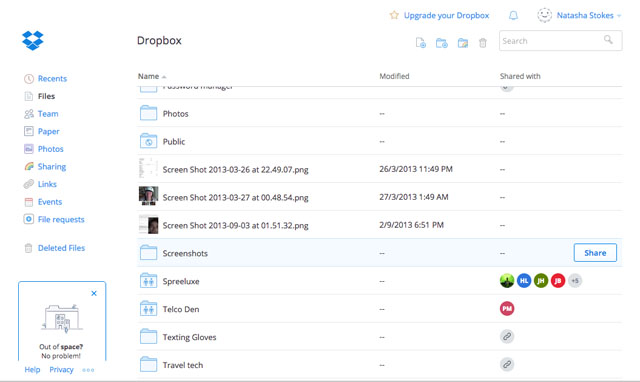Click the Public folder icon
This screenshot has height=382, width=640.
point(148,141)
